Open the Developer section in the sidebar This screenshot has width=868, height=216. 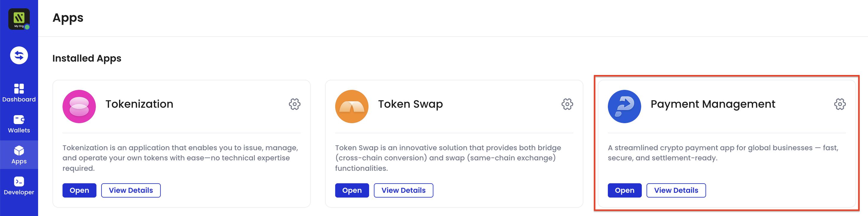(x=19, y=186)
